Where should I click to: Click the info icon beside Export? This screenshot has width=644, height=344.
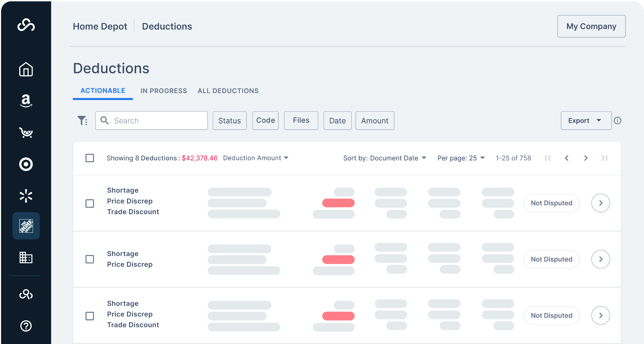click(618, 120)
